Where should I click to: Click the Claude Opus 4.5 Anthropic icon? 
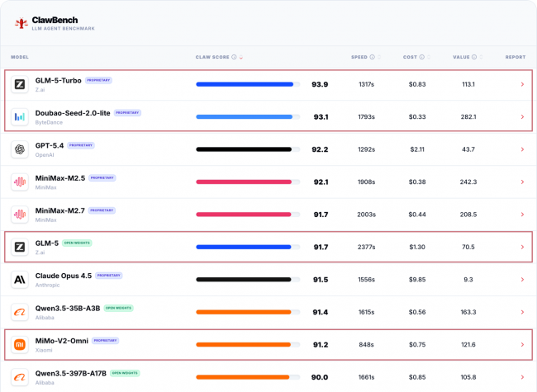point(20,280)
